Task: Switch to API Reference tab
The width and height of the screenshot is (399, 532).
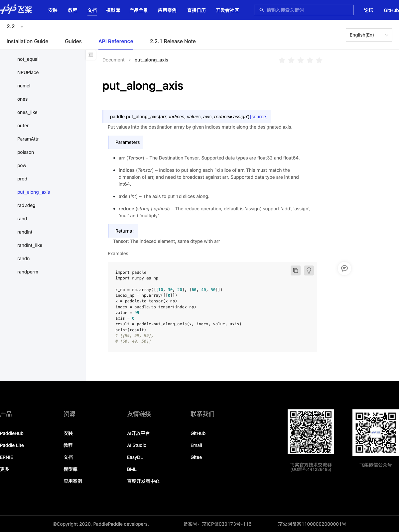Action: 116,41
